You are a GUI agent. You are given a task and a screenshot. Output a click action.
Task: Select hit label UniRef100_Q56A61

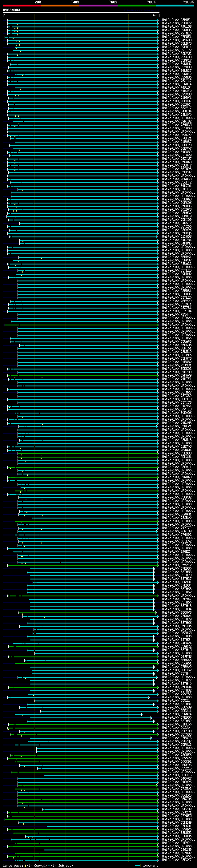177,663
